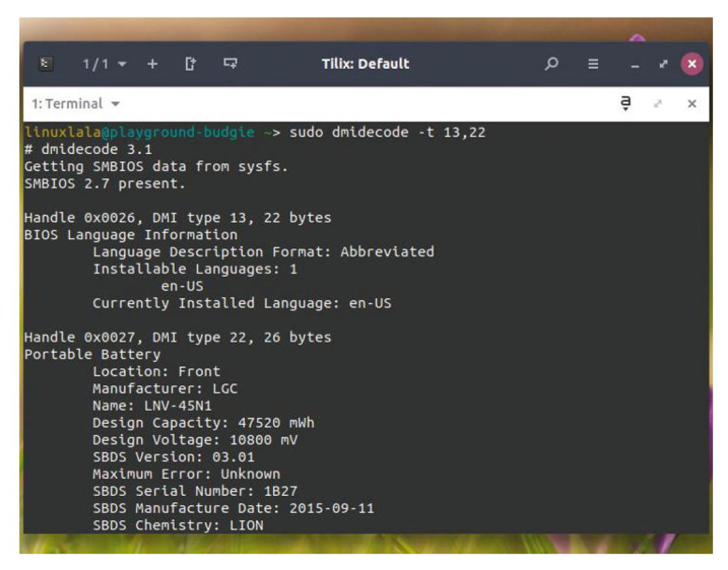The image size is (728, 570).
Task: Close the Tilix window with red button
Action: pyautogui.click(x=692, y=64)
